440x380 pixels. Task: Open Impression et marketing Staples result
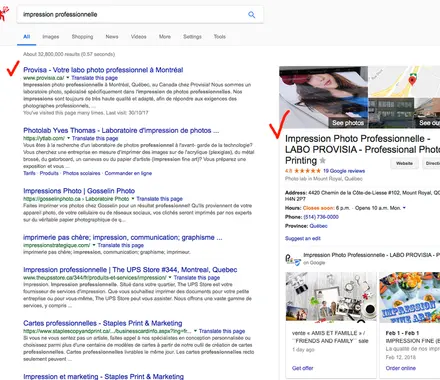103,376
